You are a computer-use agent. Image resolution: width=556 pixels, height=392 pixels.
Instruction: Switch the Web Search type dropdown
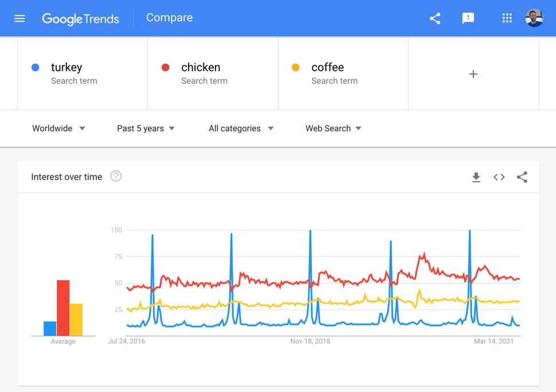332,128
